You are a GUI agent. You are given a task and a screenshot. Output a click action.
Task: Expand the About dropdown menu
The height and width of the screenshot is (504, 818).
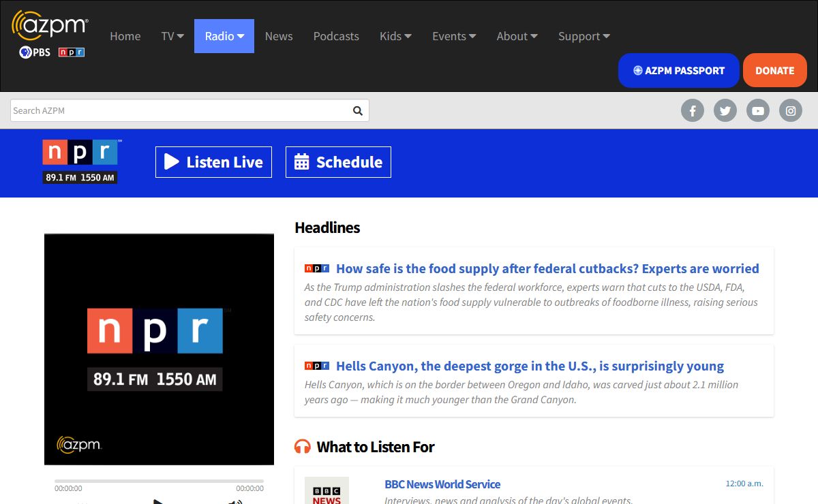(517, 36)
